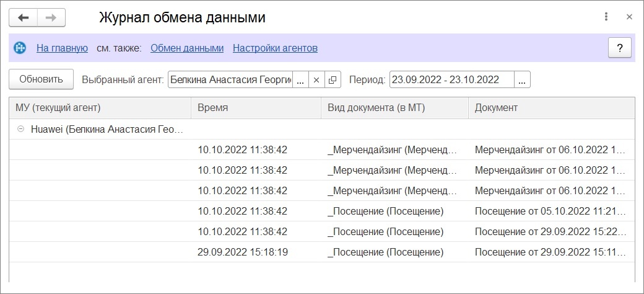The width and height of the screenshot is (644, 294).
Task: Open selected agent card icon
Action: click(333, 80)
